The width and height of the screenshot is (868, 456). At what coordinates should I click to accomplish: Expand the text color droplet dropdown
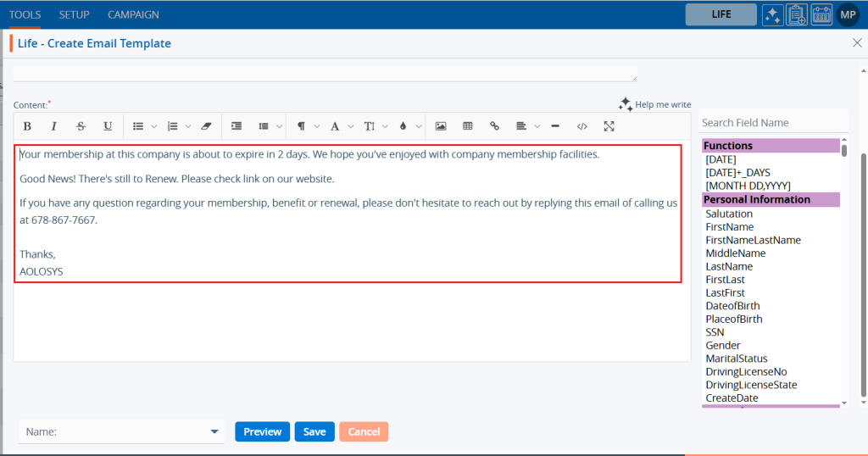407,126
